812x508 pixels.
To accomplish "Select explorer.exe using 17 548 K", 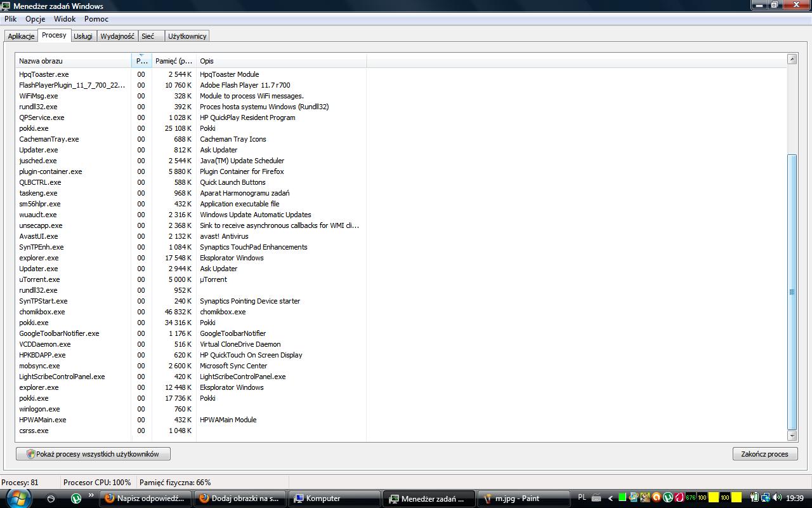I will (191, 258).
